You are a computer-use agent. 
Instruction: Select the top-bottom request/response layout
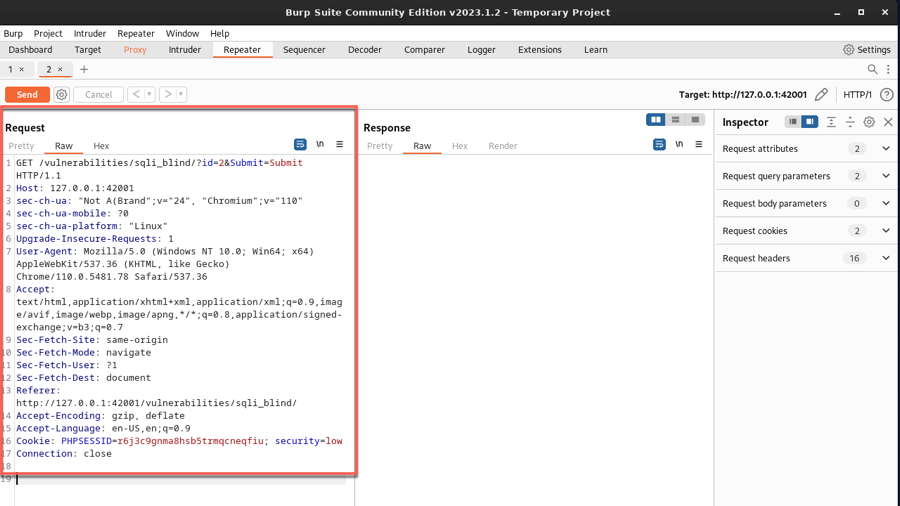676,119
